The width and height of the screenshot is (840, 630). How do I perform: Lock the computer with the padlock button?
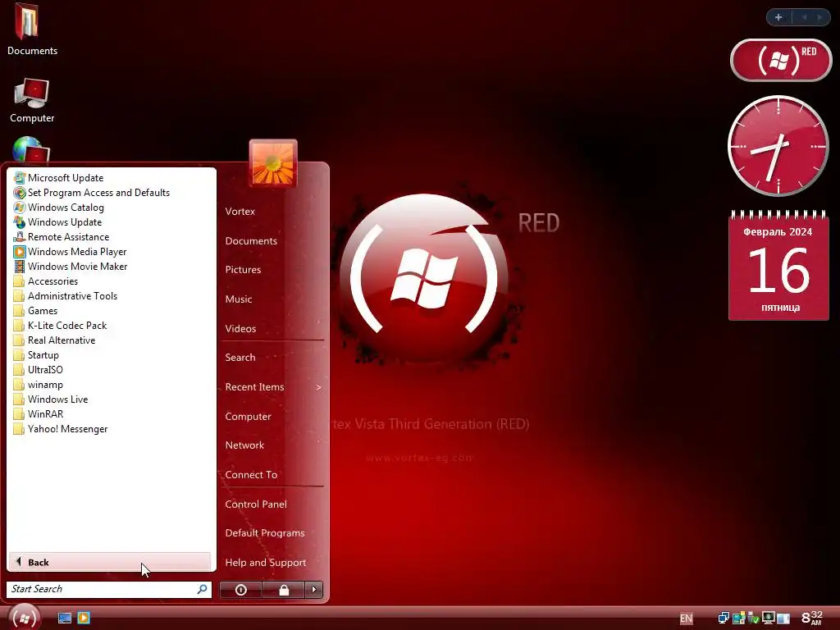[x=284, y=590]
